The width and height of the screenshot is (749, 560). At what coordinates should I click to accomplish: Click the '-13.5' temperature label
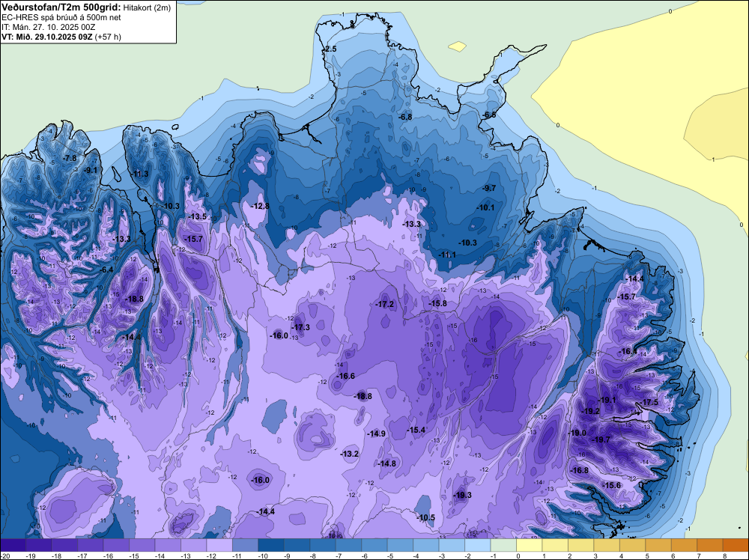(197, 216)
